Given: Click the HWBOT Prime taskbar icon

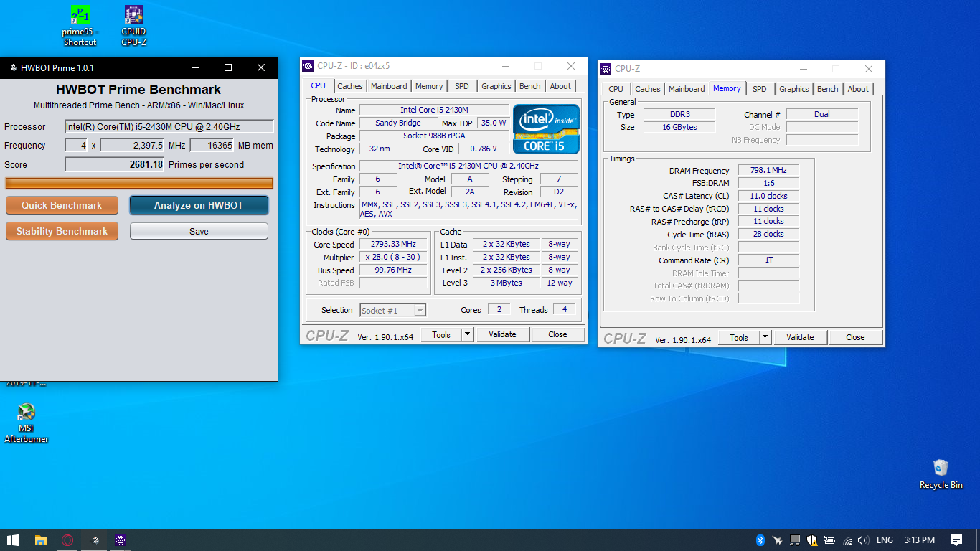Looking at the screenshot, I should [94, 540].
